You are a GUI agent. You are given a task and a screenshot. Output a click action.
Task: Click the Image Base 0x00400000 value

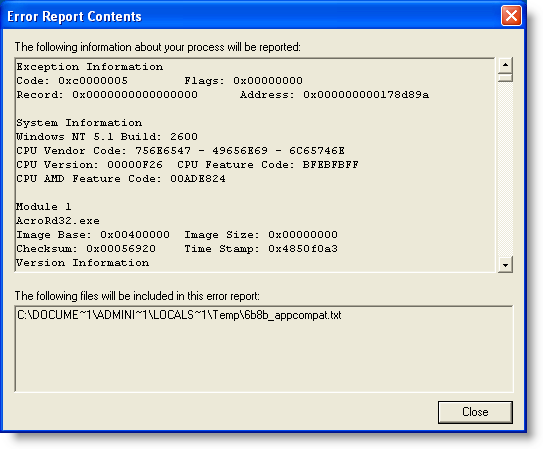tap(135, 234)
